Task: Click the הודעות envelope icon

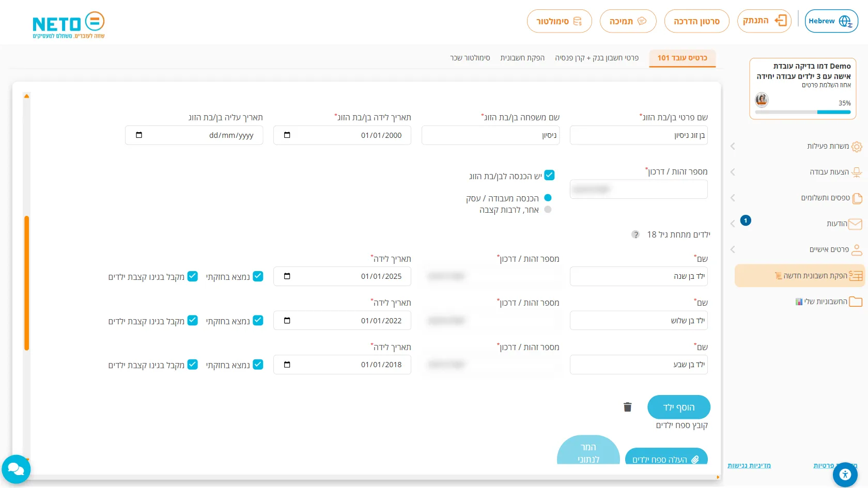Action: pos(856,224)
